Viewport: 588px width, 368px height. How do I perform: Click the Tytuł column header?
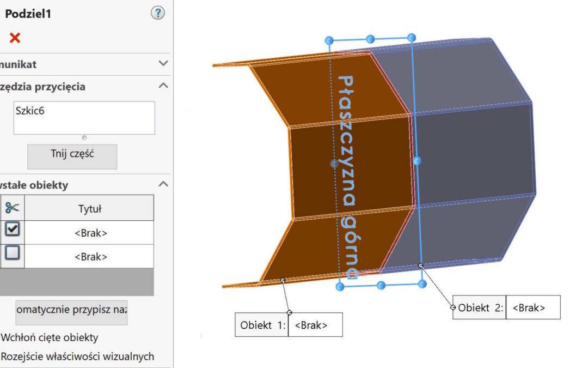[x=90, y=208]
